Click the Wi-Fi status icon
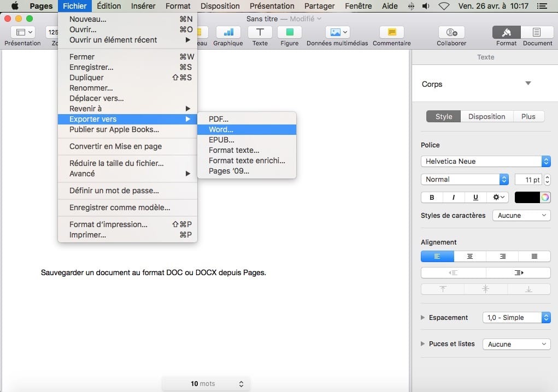The height and width of the screenshot is (392, 558). pos(443,6)
